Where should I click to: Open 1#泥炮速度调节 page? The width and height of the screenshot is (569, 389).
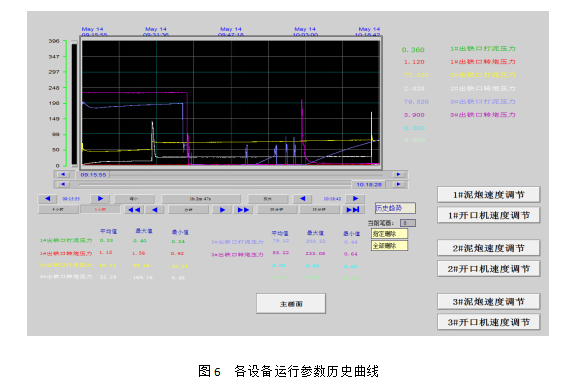coord(488,195)
